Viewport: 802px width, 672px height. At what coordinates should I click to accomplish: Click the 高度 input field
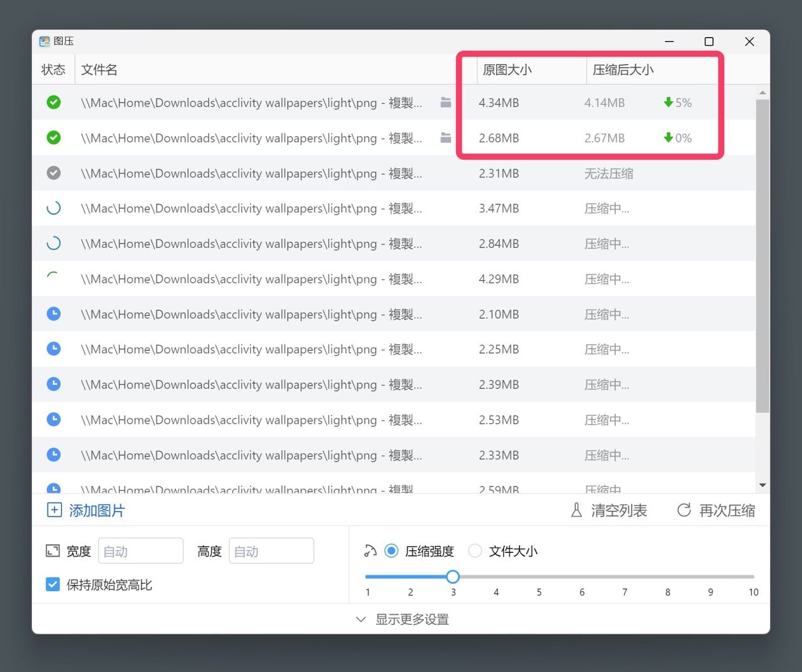click(271, 551)
